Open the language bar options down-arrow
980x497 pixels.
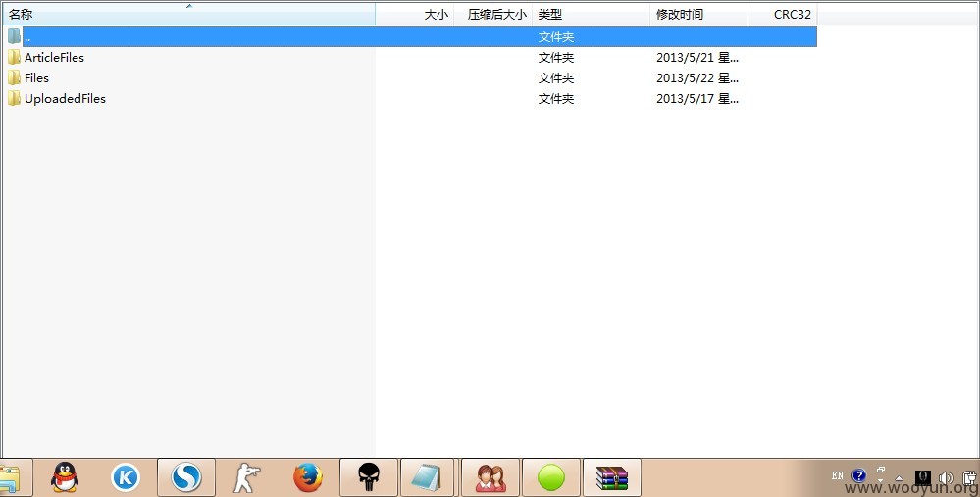tap(881, 480)
